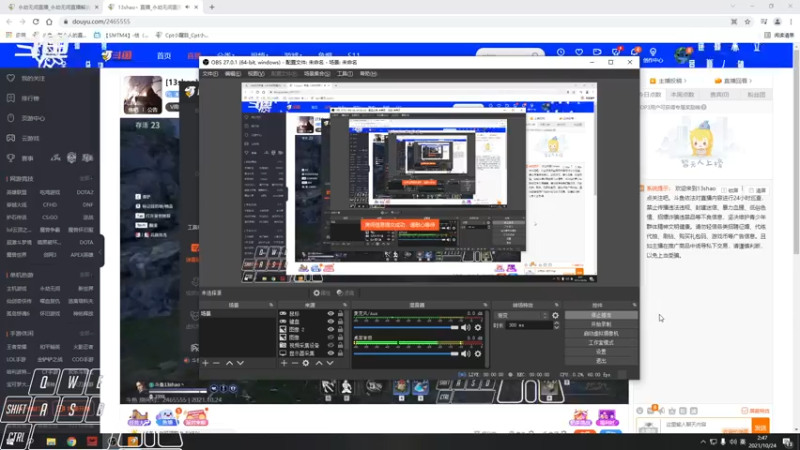Click the 退出 button in OBS controls

601,361
